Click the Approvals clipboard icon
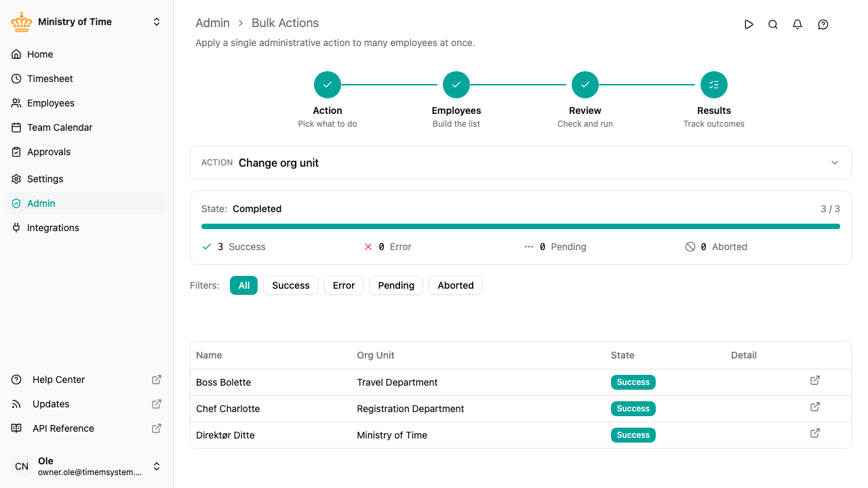The width and height of the screenshot is (868, 488). point(16,152)
